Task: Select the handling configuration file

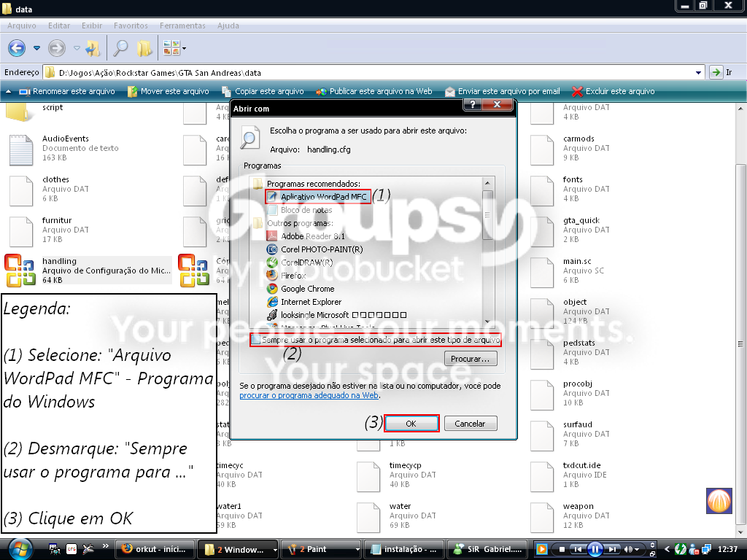Action: [x=88, y=271]
